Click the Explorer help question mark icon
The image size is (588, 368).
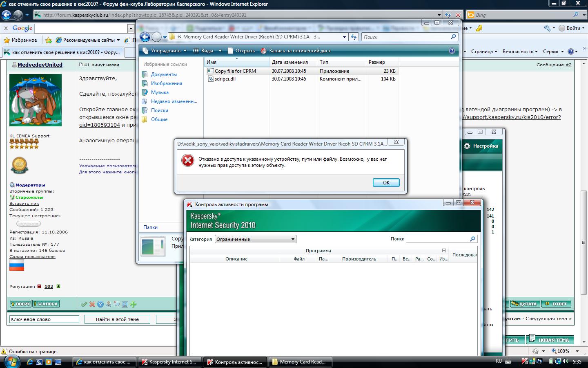(x=452, y=51)
